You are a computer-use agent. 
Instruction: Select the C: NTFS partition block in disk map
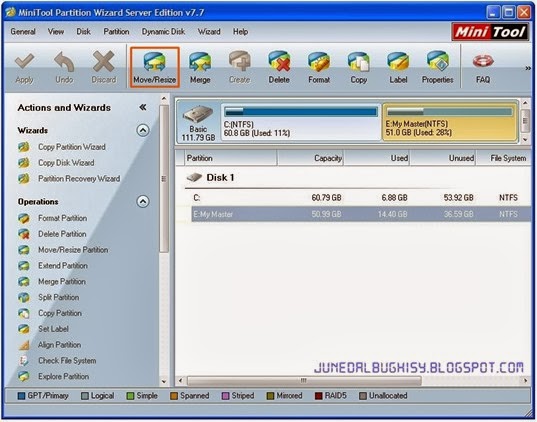click(x=301, y=122)
